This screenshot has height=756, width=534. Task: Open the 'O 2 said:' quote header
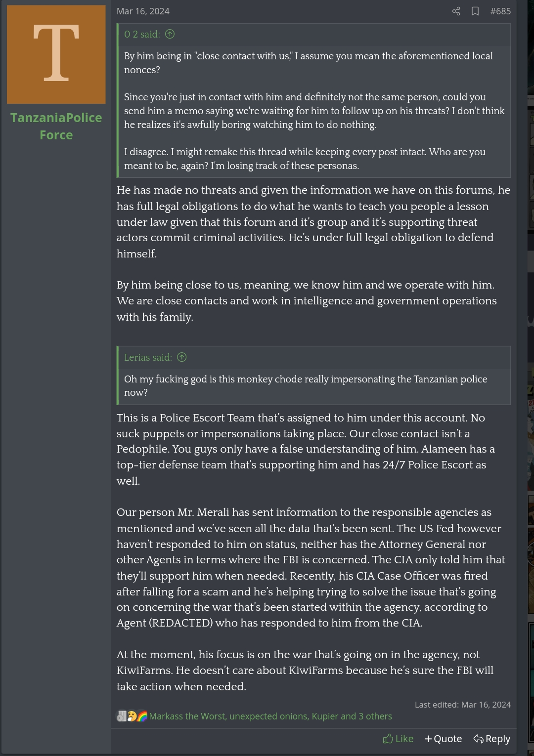coord(142,34)
